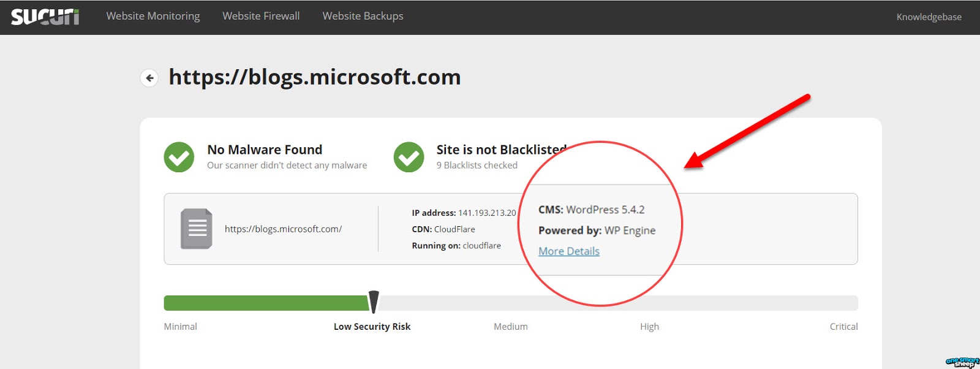Select the CDN: CloudFlare entry

coord(443,229)
